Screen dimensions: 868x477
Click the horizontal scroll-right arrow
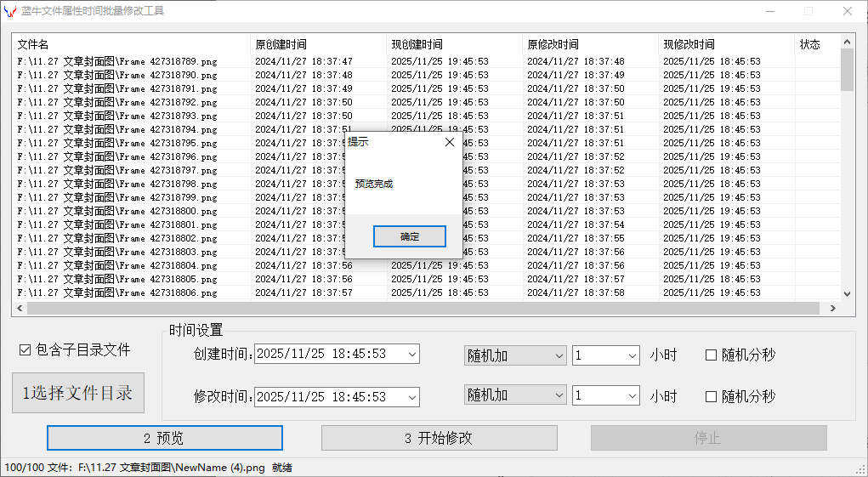[x=832, y=309]
